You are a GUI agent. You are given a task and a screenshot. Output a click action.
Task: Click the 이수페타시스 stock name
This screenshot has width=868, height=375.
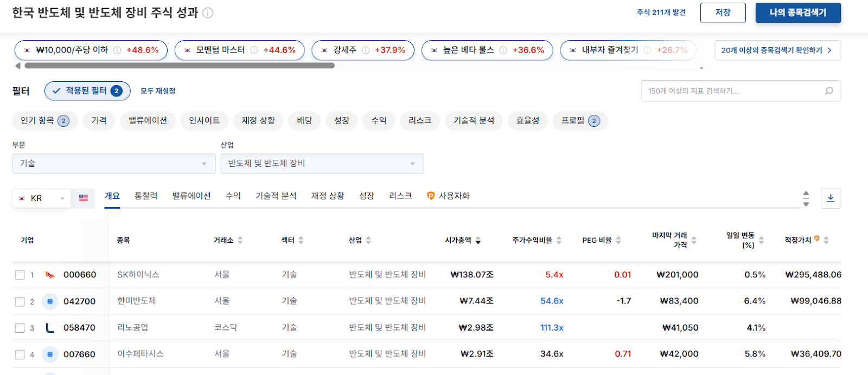(x=141, y=354)
